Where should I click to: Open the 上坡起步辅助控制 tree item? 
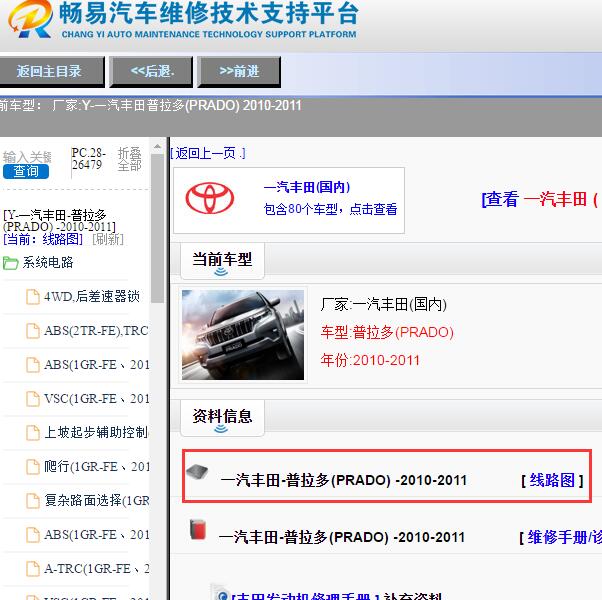pos(96,433)
